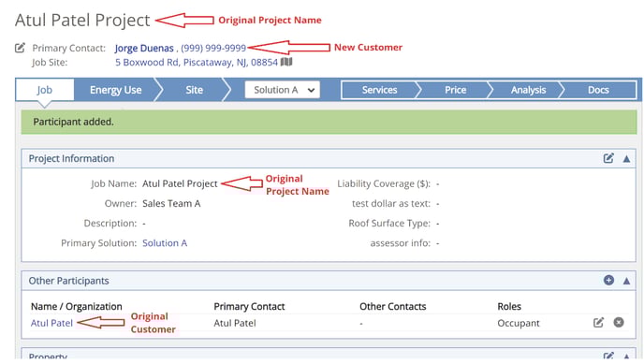This screenshot has width=644, height=364.
Task: Select the Sales Team A owner value
Action: (171, 204)
